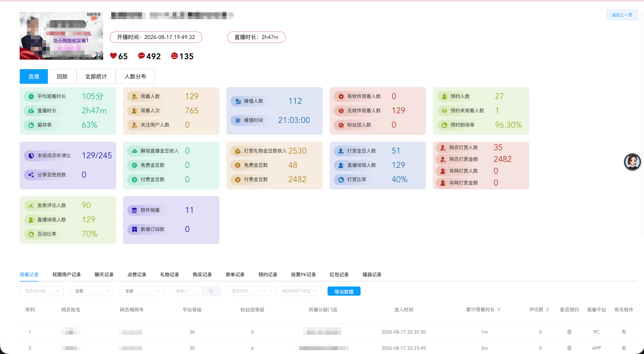Viewport: 644px width, 354px height.
Task: Click the 付费金豆数 2482 coin icon
Action: click(x=238, y=180)
